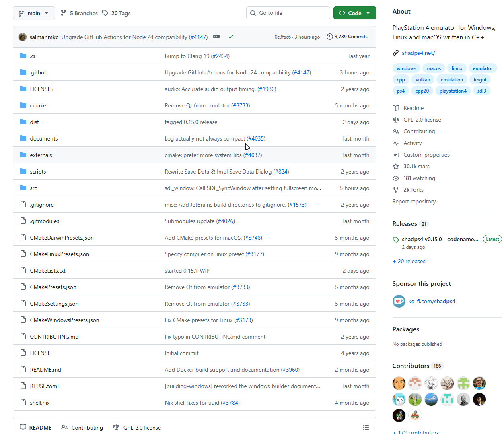504x434 pixels.
Task: Open pull request #4035 link
Action: 256,138
